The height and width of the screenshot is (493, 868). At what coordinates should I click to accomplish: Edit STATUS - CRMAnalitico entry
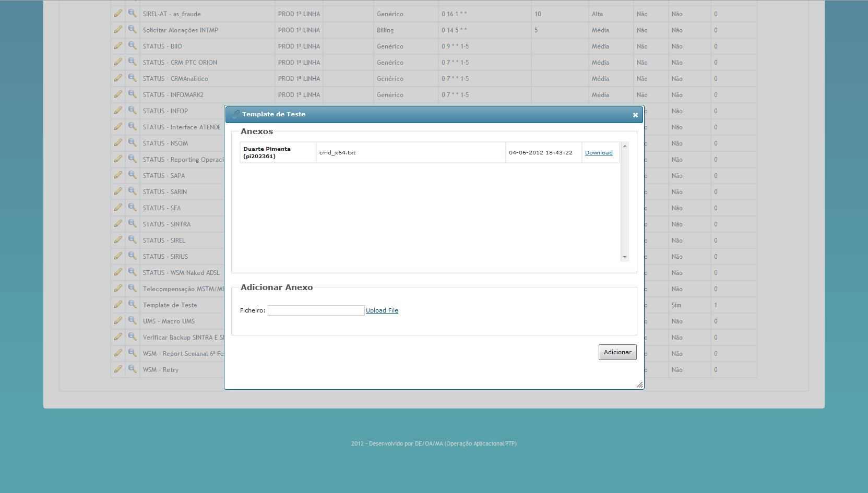pos(118,78)
